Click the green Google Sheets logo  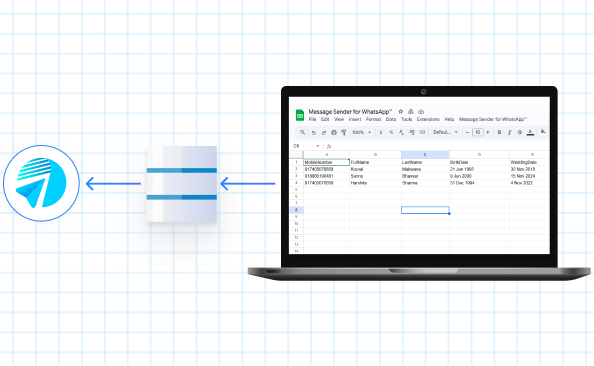point(300,115)
